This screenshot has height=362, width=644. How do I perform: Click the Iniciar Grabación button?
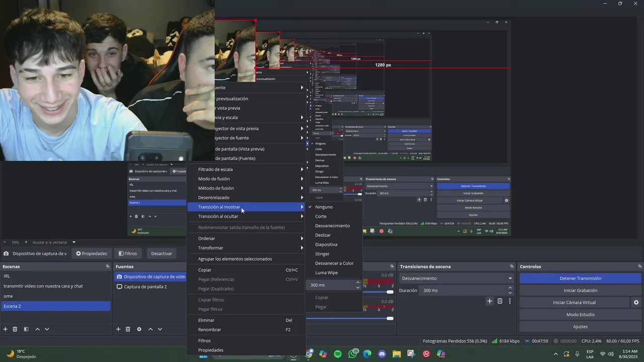pyautogui.click(x=580, y=291)
